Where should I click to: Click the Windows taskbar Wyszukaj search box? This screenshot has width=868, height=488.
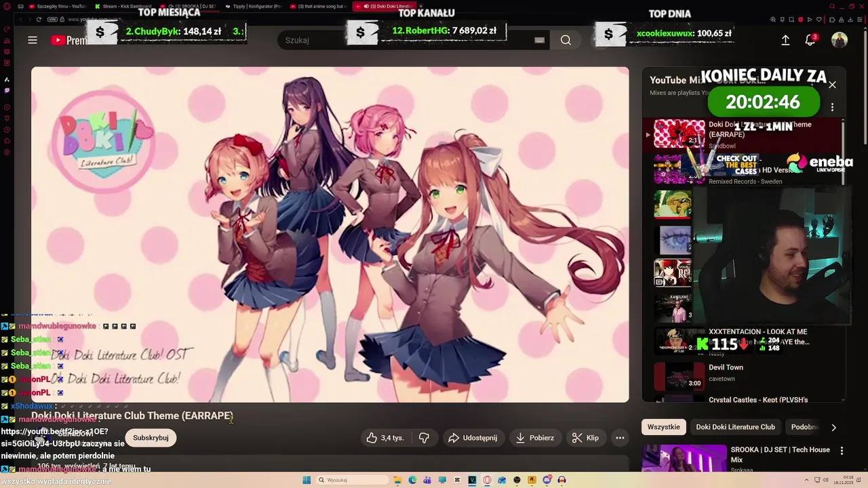point(353,480)
